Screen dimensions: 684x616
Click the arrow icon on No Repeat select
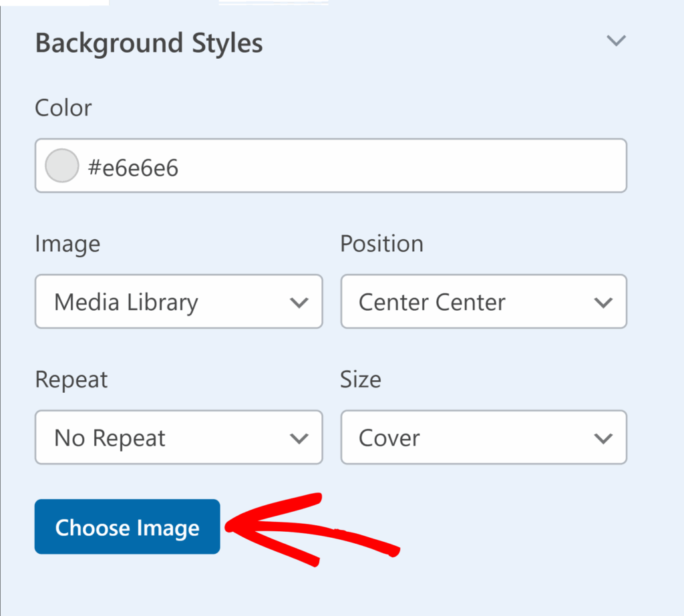coord(299,438)
